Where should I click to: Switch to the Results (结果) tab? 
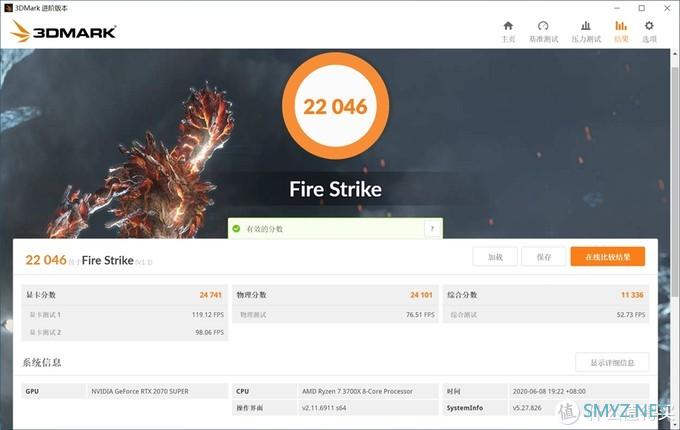click(621, 32)
